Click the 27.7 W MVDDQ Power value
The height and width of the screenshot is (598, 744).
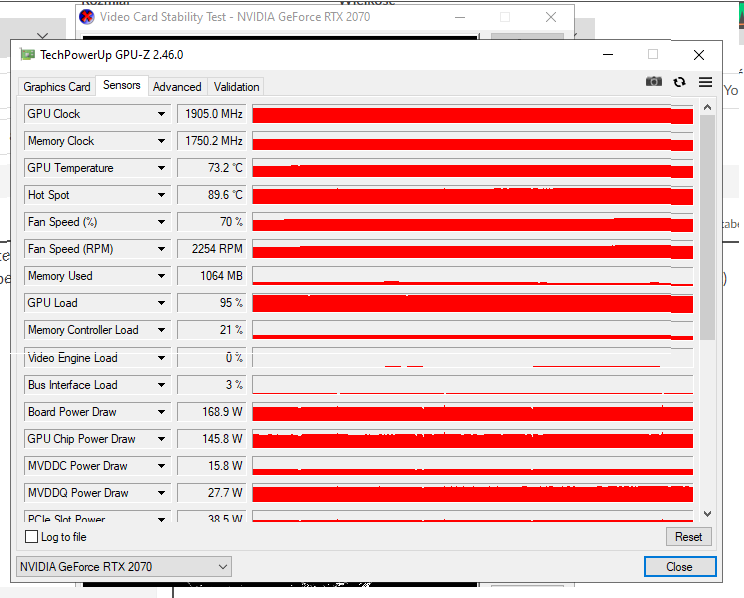click(212, 493)
